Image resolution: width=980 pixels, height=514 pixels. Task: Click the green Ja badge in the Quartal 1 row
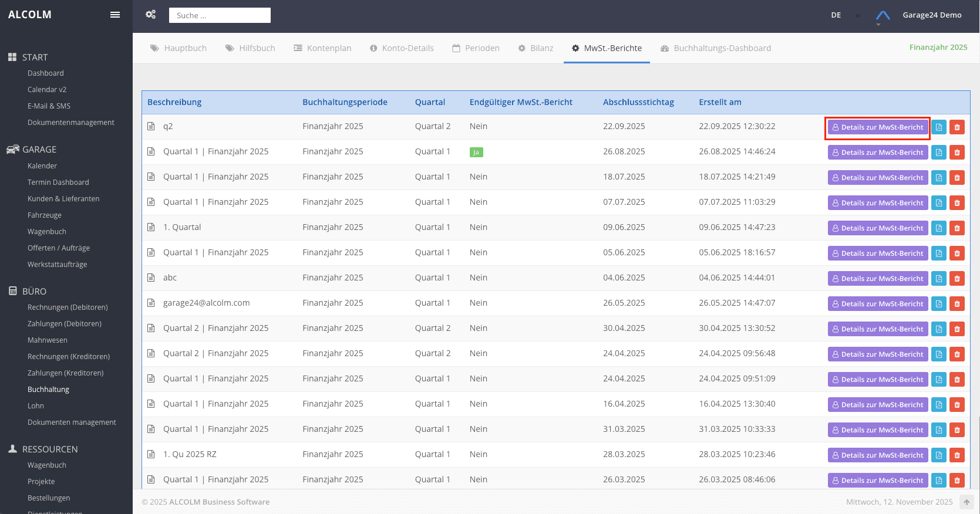point(476,153)
